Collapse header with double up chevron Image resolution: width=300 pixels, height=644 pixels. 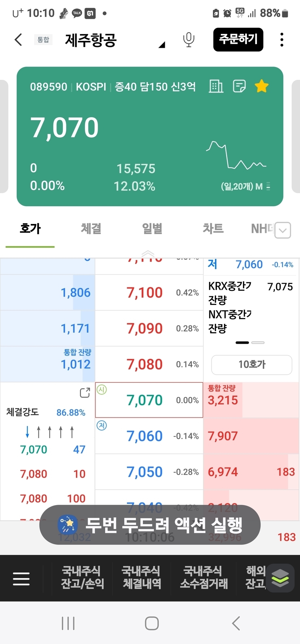[148, 253]
